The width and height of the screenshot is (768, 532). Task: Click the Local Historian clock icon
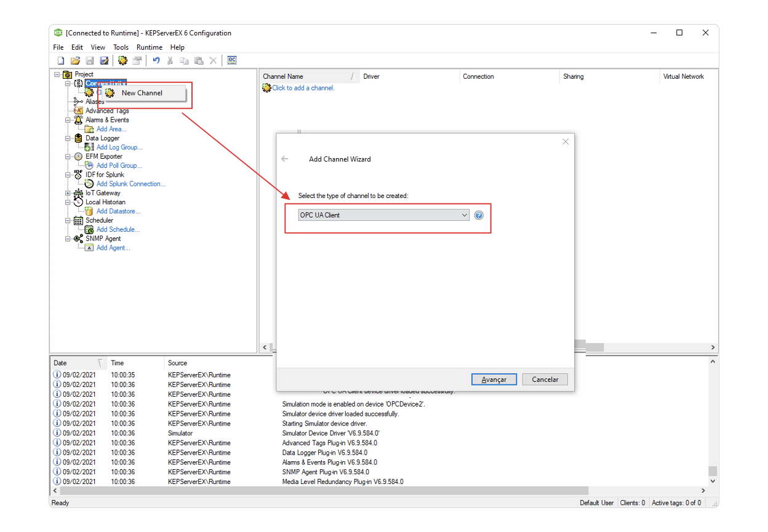pos(78,202)
